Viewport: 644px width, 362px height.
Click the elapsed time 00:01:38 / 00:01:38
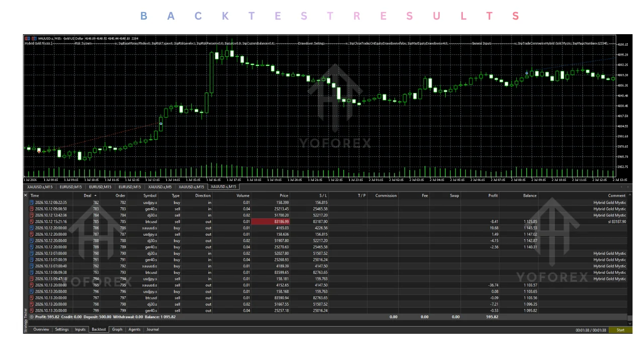(591, 330)
